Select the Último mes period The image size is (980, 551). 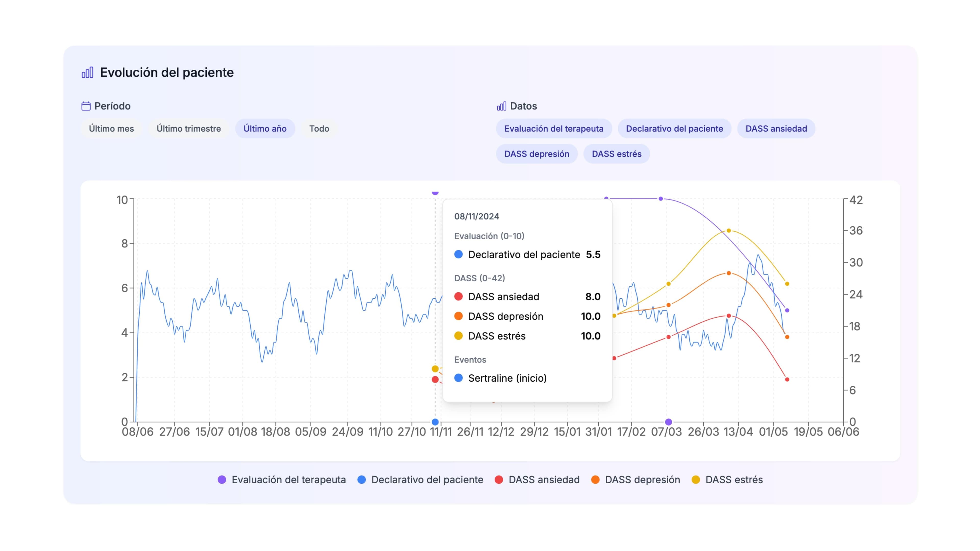112,129
